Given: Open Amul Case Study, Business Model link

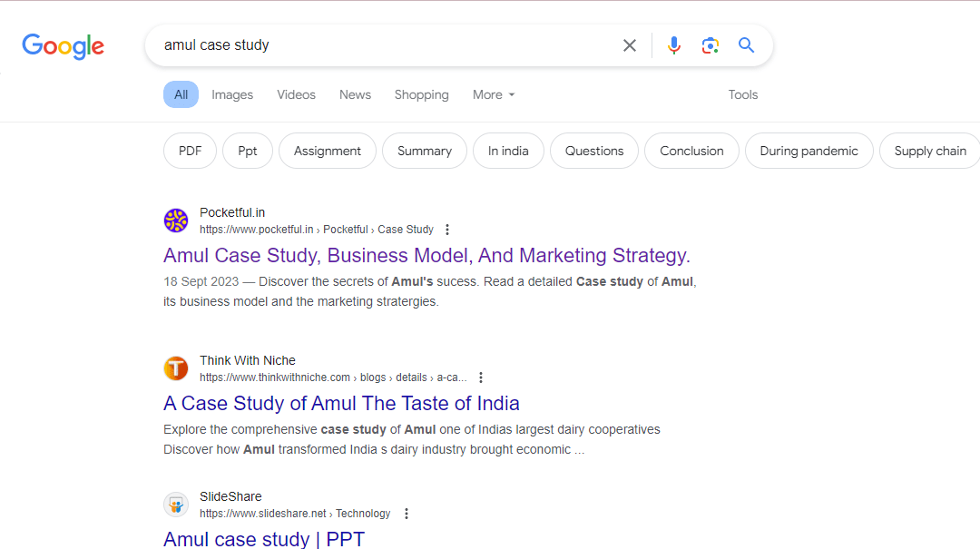Looking at the screenshot, I should click(426, 255).
